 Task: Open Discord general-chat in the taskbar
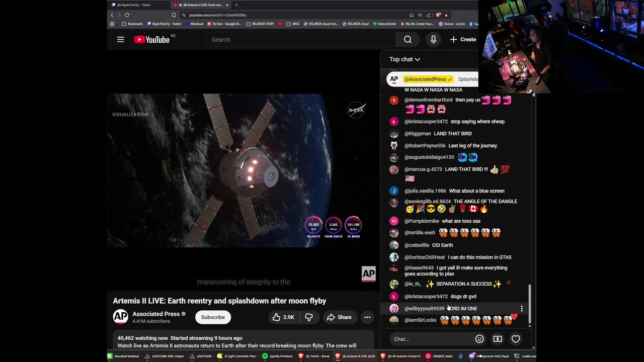click(x=490, y=356)
